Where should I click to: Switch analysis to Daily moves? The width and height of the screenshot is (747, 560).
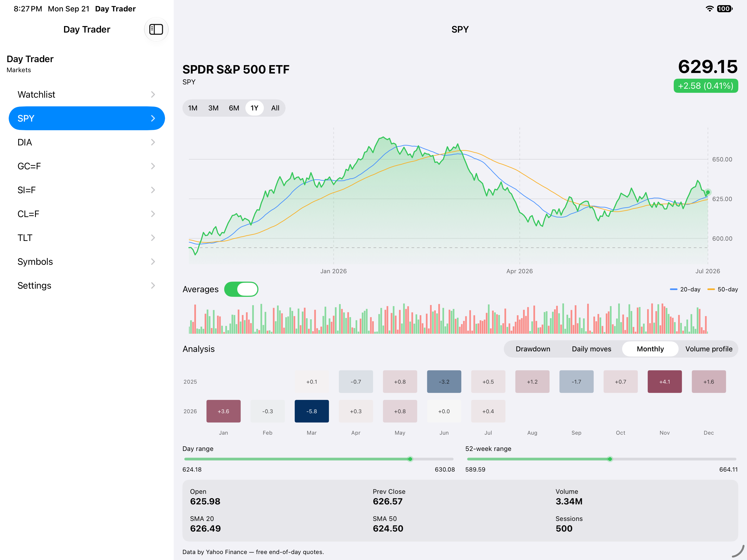tap(591, 349)
